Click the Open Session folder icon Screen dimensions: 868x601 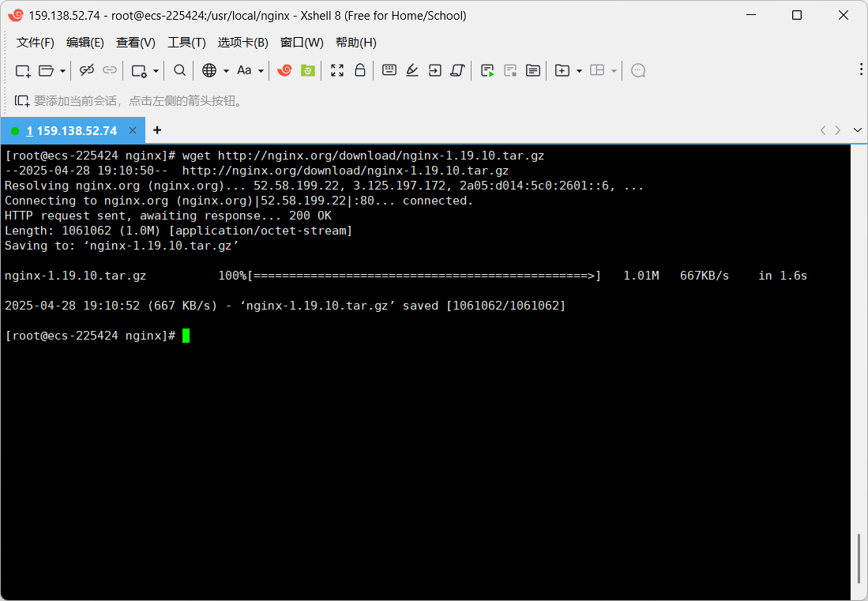click(x=46, y=70)
